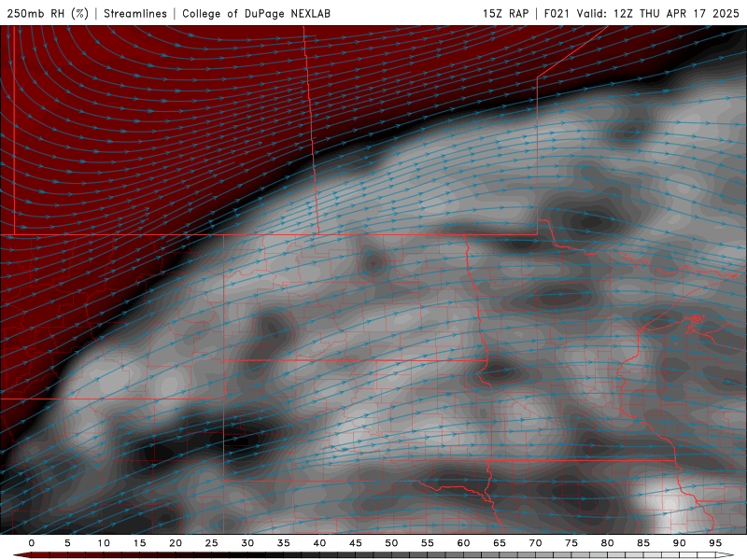Click the 50 value on color scale
Viewport: 747px width, 560px height.
click(391, 543)
